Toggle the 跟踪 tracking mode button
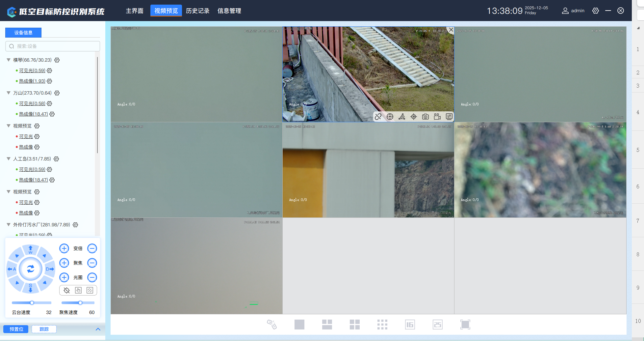The image size is (644, 341). (x=44, y=329)
